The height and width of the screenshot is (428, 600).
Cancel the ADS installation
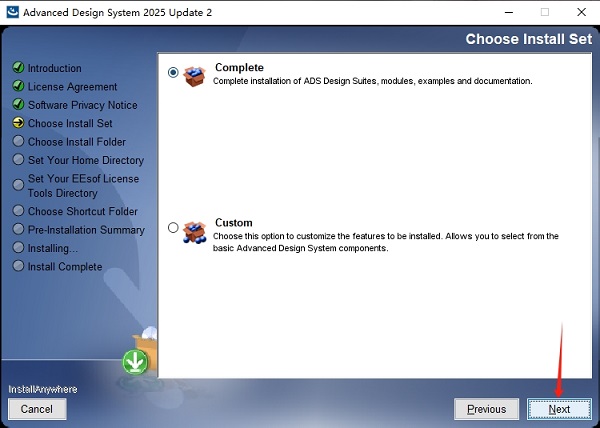(x=37, y=409)
